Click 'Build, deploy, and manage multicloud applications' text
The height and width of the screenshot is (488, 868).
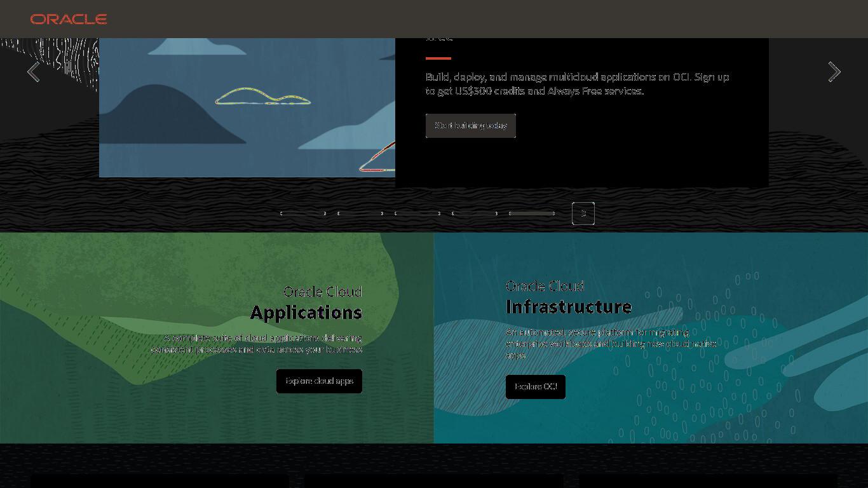(578, 84)
